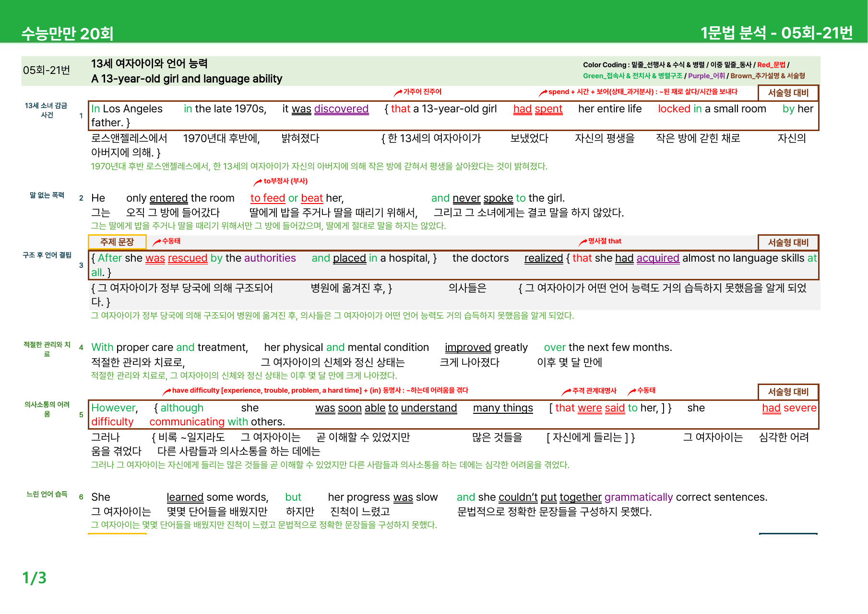Click the green word "but" in sentence 6
This screenshot has height=614, width=868.
[293, 497]
